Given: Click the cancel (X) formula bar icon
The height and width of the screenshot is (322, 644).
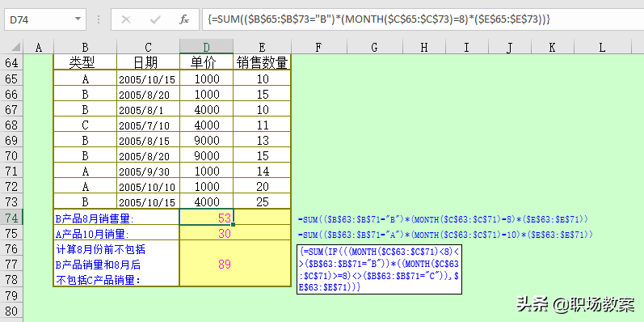Looking at the screenshot, I should coord(127,19).
